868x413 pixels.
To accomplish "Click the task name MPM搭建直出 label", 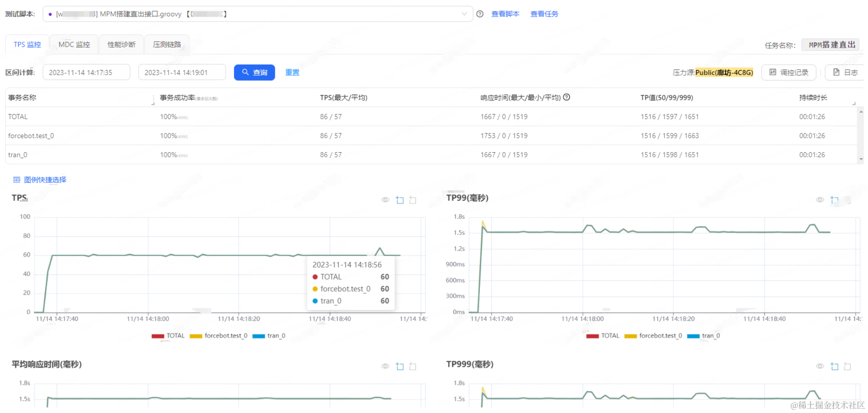I will click(831, 45).
